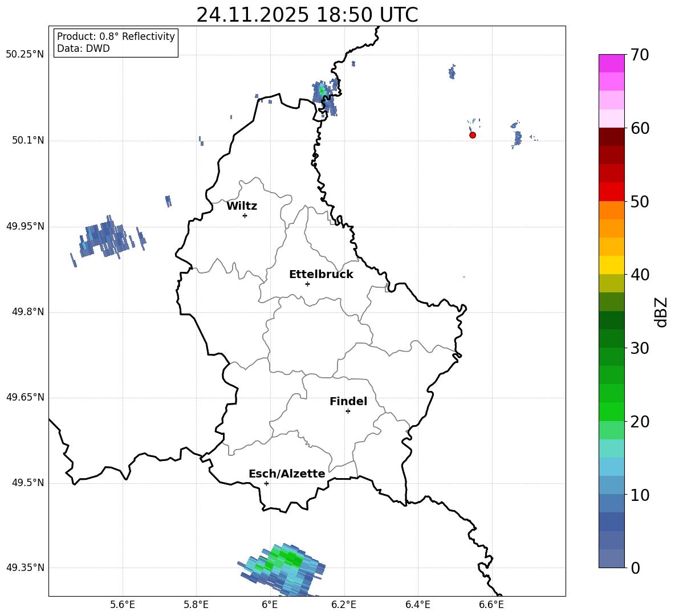Click the 6.4°E longitude label

click(x=417, y=605)
